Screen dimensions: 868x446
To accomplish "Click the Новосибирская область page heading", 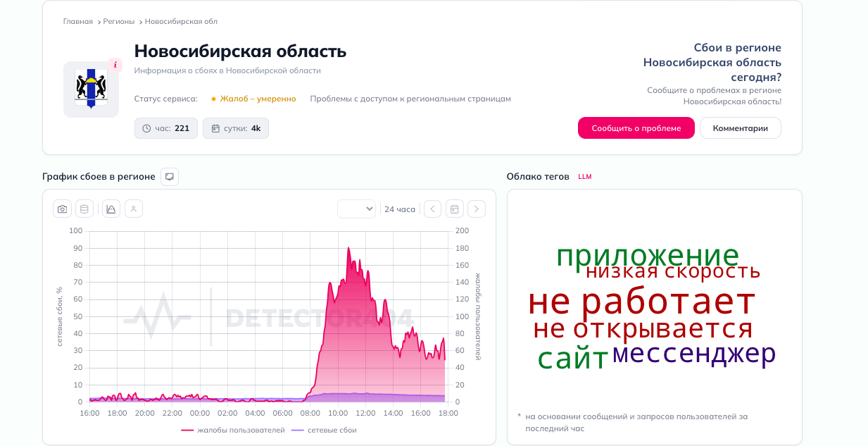I will [x=240, y=51].
